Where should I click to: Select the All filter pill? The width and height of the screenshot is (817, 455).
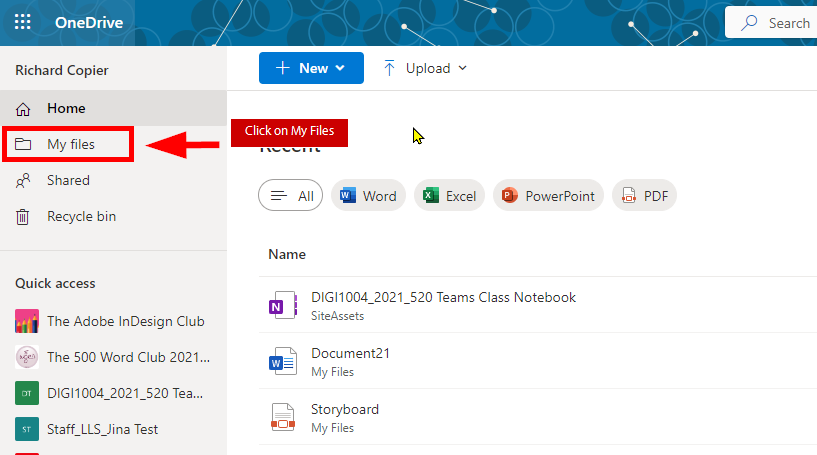[290, 195]
